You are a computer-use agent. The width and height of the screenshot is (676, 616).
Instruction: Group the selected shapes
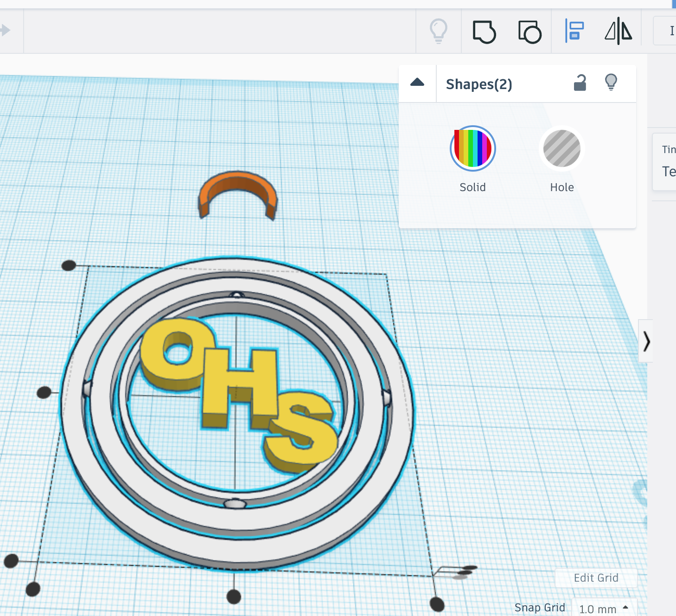coord(484,32)
